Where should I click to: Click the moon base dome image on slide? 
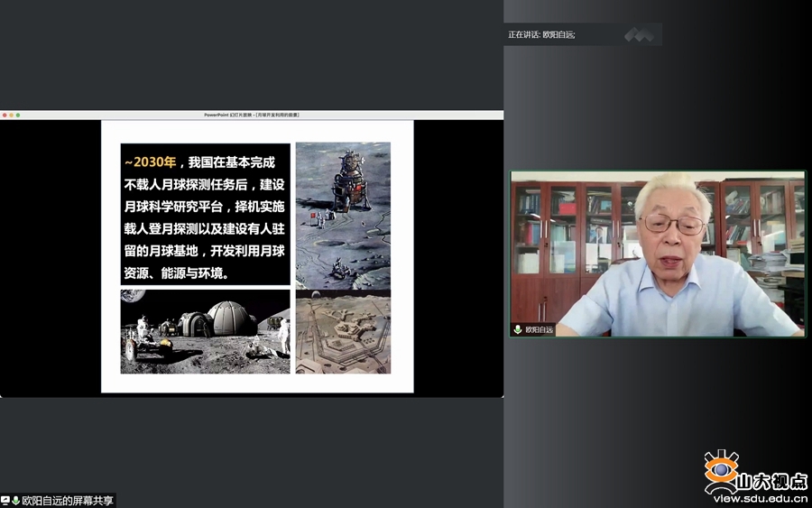tap(205, 331)
